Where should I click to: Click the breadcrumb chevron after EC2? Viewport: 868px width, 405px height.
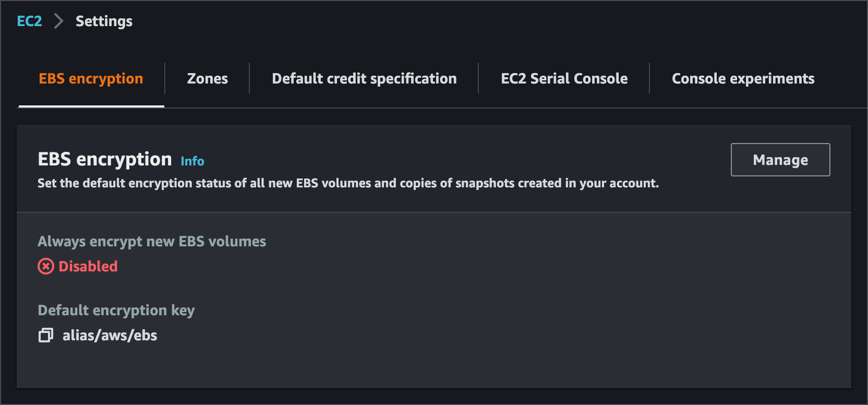[58, 21]
